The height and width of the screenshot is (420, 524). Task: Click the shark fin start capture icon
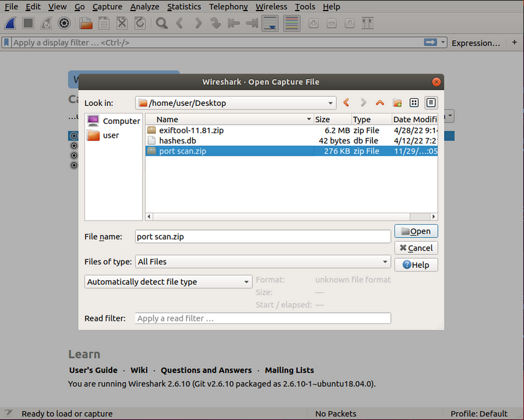(x=11, y=24)
